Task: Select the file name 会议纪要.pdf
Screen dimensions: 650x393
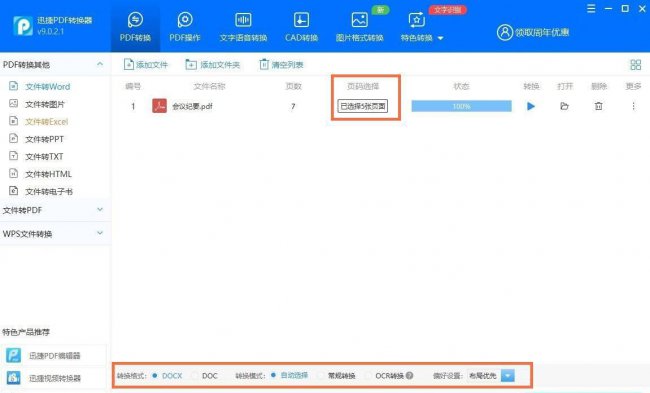Action: click(x=192, y=107)
